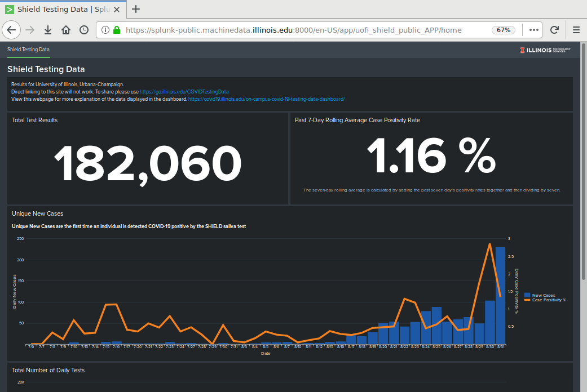Select the Shield Testing Data navigation tab

[x=28, y=50]
